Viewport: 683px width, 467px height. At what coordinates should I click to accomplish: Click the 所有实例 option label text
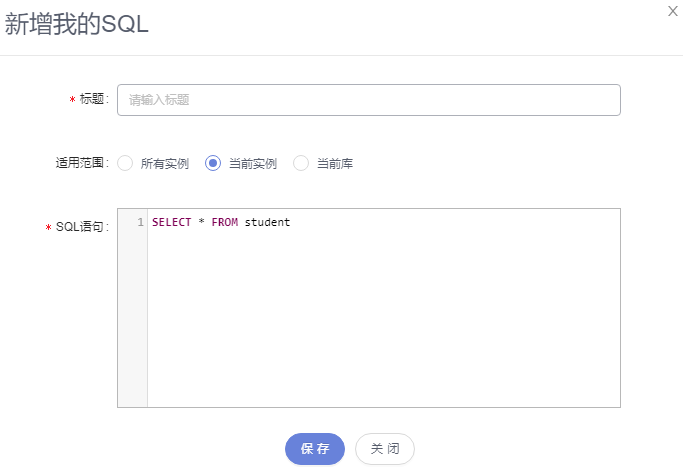click(x=165, y=164)
